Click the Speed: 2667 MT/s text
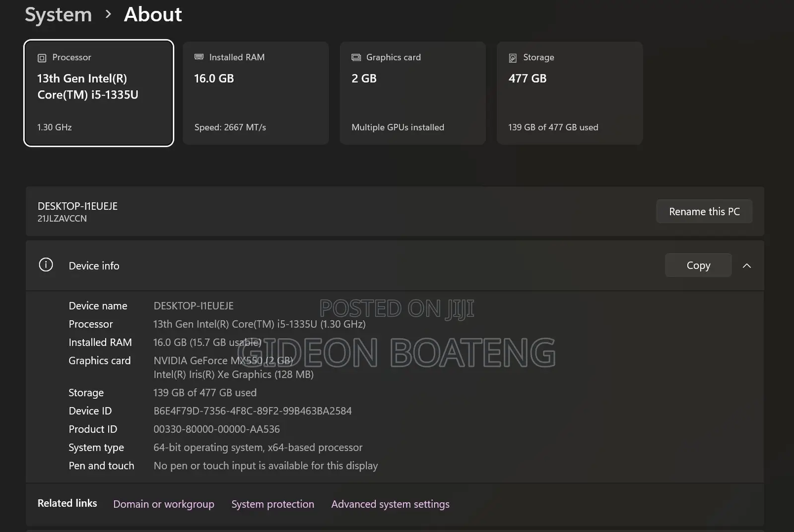 (230, 127)
